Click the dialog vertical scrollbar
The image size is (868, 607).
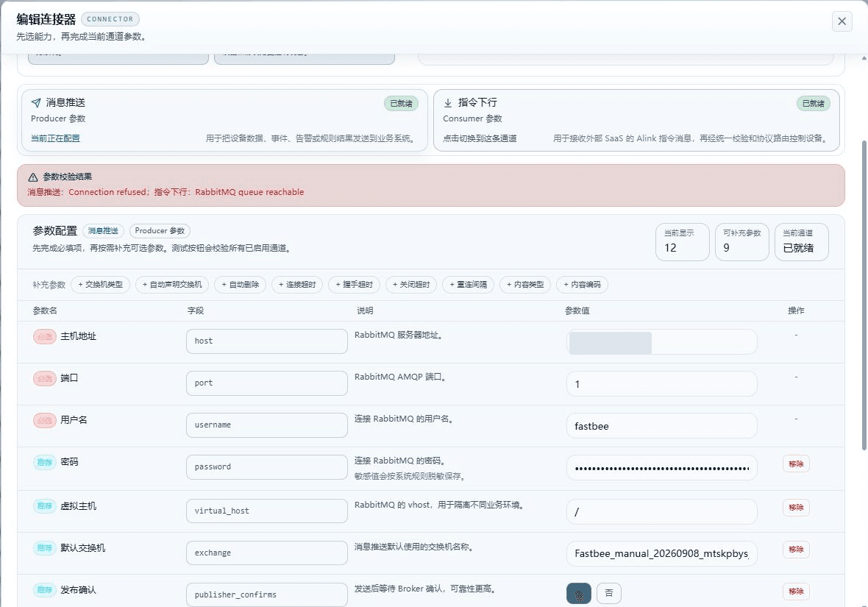click(864, 294)
